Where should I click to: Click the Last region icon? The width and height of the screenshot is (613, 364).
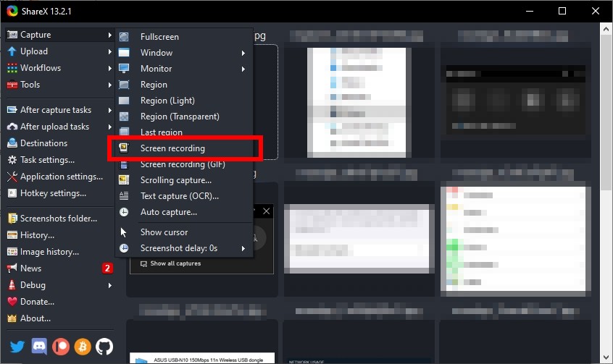click(x=124, y=132)
